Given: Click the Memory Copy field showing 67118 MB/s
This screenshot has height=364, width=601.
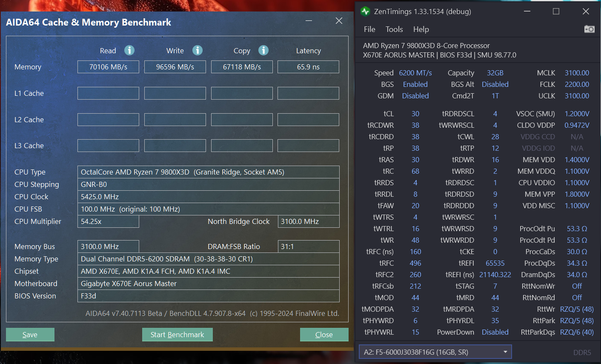Looking at the screenshot, I should click(242, 67).
